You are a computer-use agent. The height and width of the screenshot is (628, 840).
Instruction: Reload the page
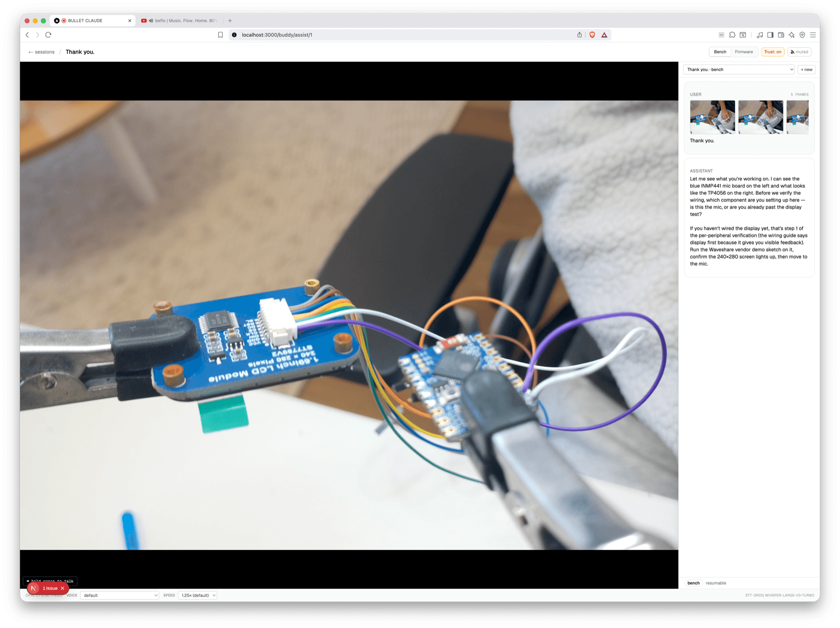click(x=48, y=35)
